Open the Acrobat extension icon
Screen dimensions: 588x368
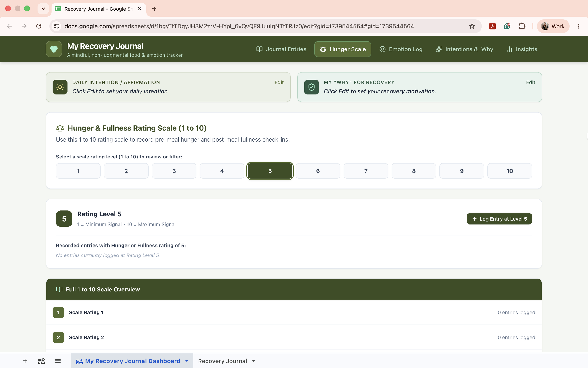(x=492, y=26)
